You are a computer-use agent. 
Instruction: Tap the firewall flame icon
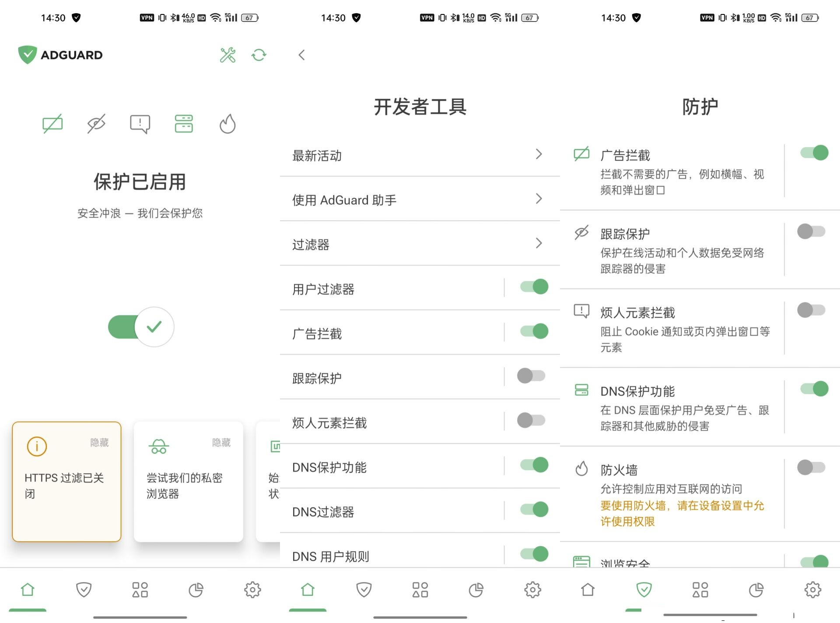tap(227, 123)
